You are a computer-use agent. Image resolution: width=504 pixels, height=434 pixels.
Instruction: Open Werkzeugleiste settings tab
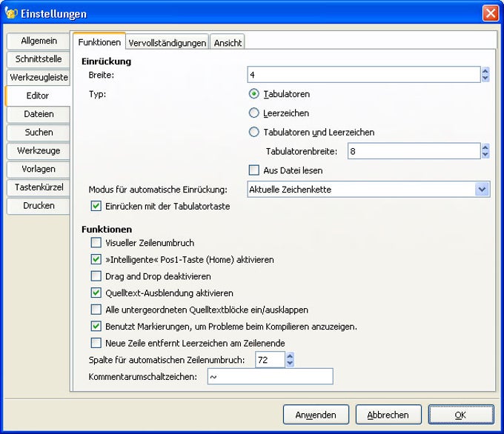39,78
